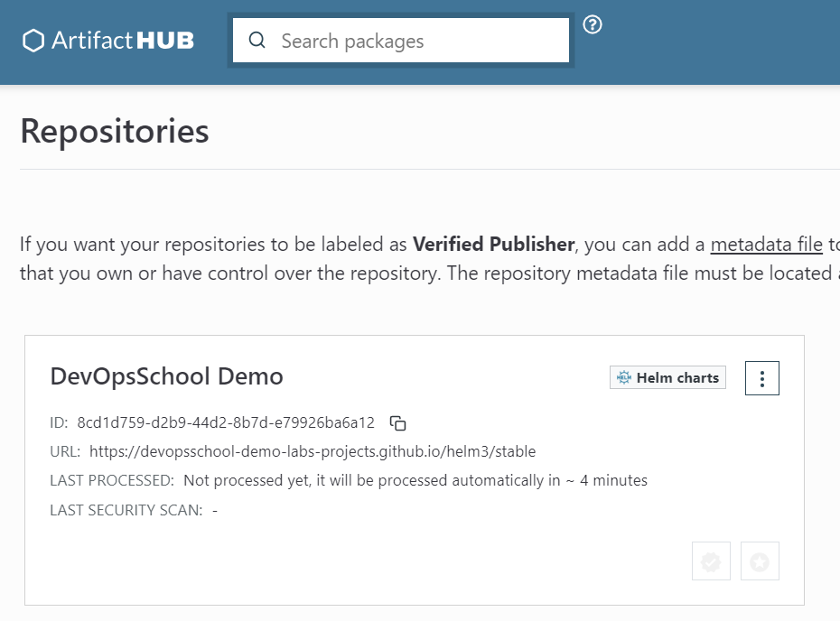Viewport: 840px width, 621px height.
Task: Click the Last Security Scan label
Action: click(x=126, y=510)
